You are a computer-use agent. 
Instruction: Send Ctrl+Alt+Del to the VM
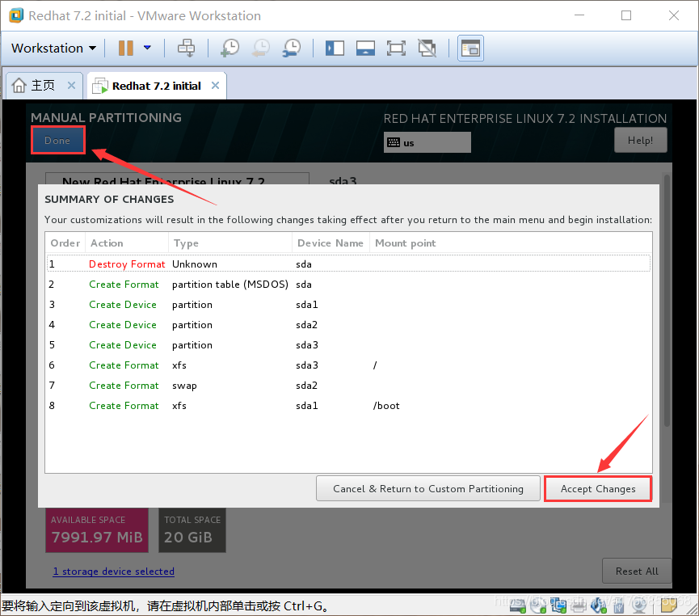(x=187, y=48)
